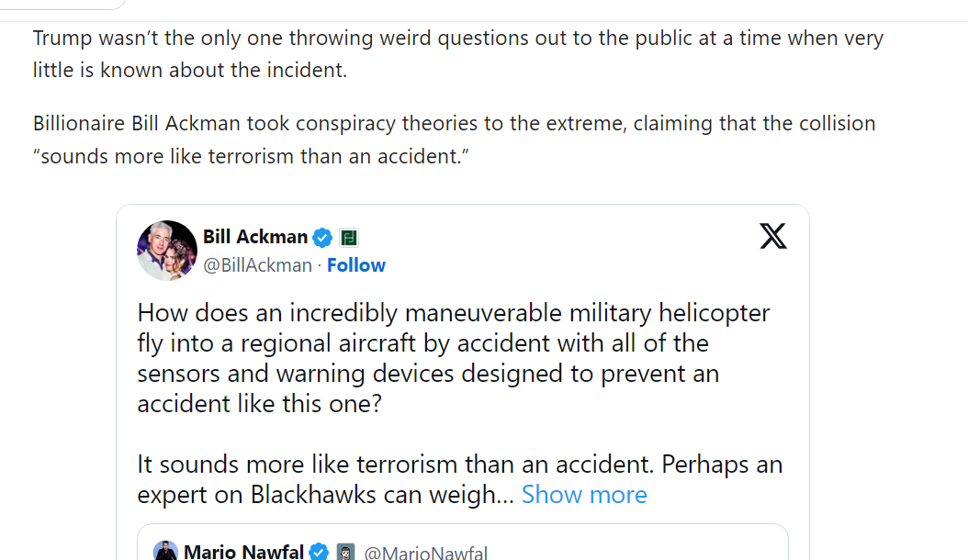Follow Bill Ackman via the Follow link
This screenshot has width=968, height=560.
(x=356, y=265)
